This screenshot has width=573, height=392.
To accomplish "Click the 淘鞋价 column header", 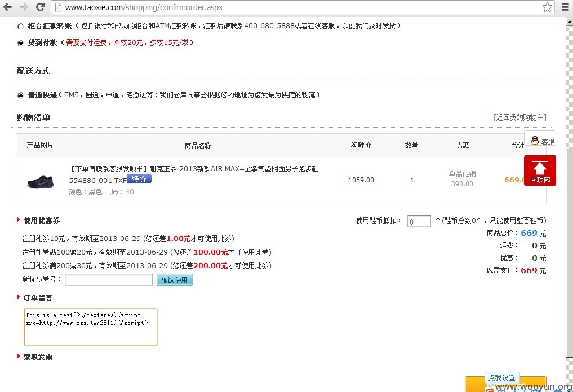I will (x=361, y=145).
